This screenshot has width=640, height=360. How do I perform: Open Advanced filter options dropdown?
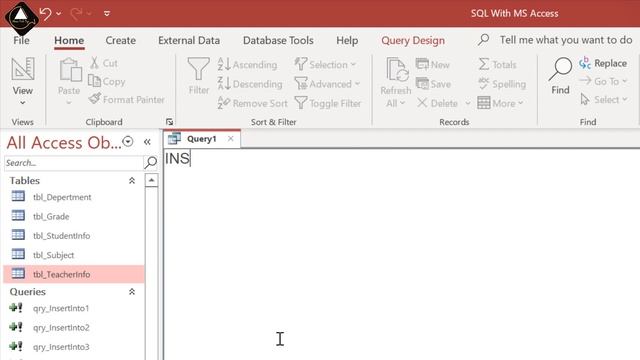tap(327, 84)
